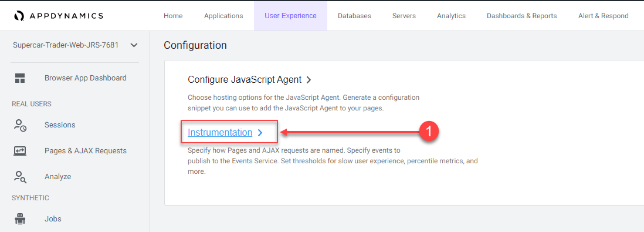The image size is (644, 232).
Task: Go to Alert & Respond tab
Action: pyautogui.click(x=603, y=16)
